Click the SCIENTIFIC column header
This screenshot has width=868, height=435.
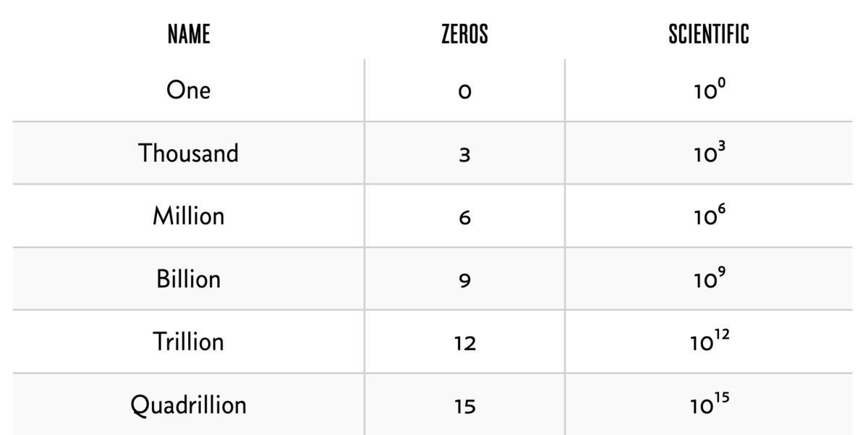tap(709, 34)
